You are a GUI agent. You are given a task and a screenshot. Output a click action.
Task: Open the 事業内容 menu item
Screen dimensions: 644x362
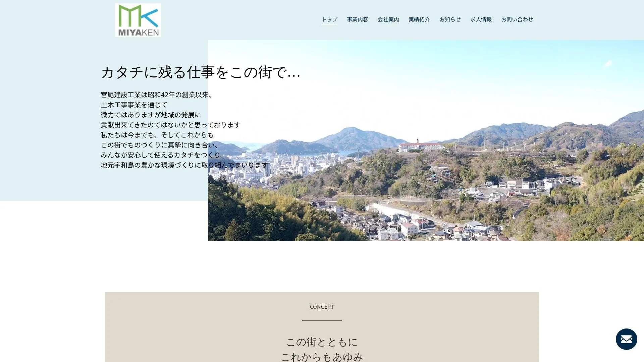coord(357,19)
